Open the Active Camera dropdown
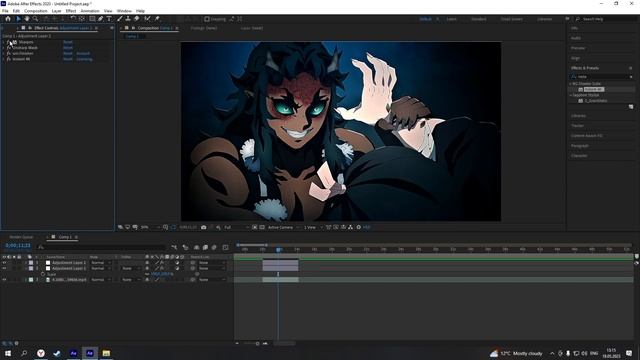 [283, 227]
